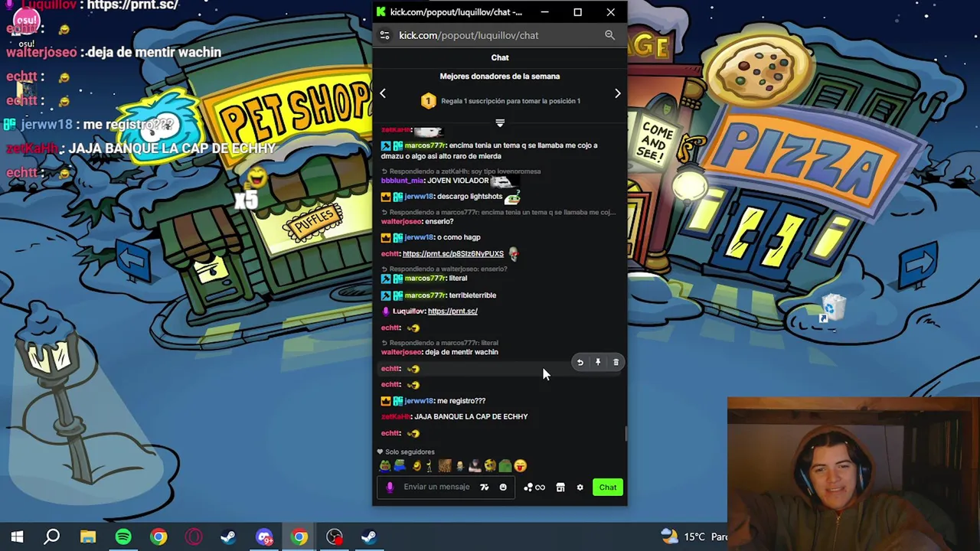
Task: Open the Steam taskbar icon next to OBS
Action: (369, 537)
